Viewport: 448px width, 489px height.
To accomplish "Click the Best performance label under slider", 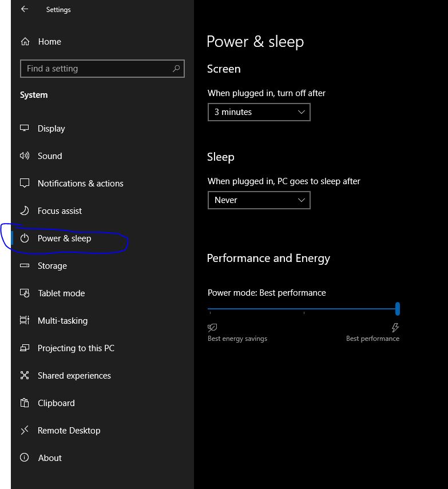I will tap(373, 339).
